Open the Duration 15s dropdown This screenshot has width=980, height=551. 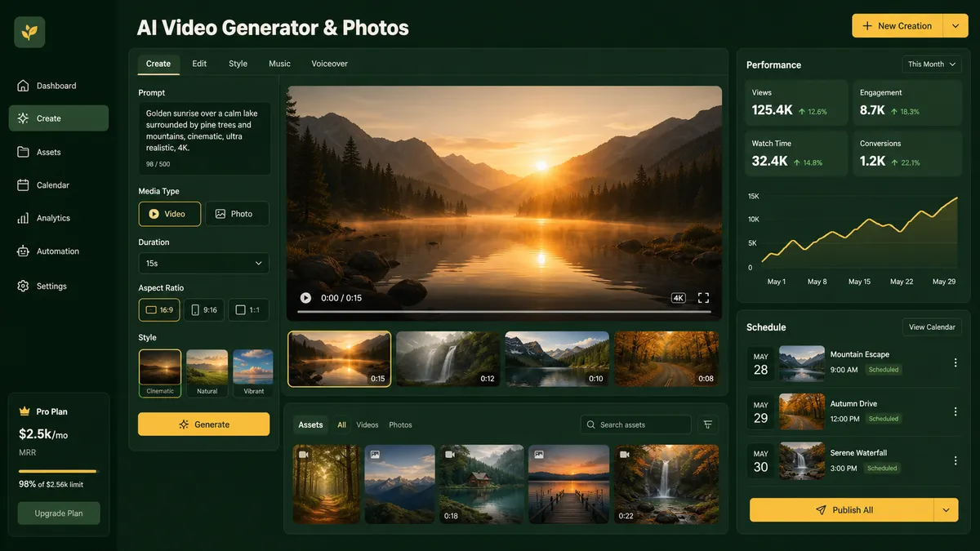[x=204, y=263]
